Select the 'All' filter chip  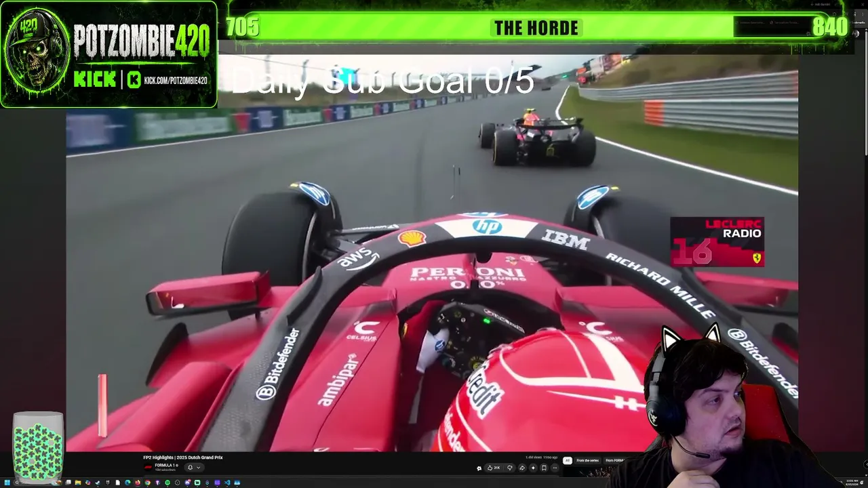click(568, 461)
